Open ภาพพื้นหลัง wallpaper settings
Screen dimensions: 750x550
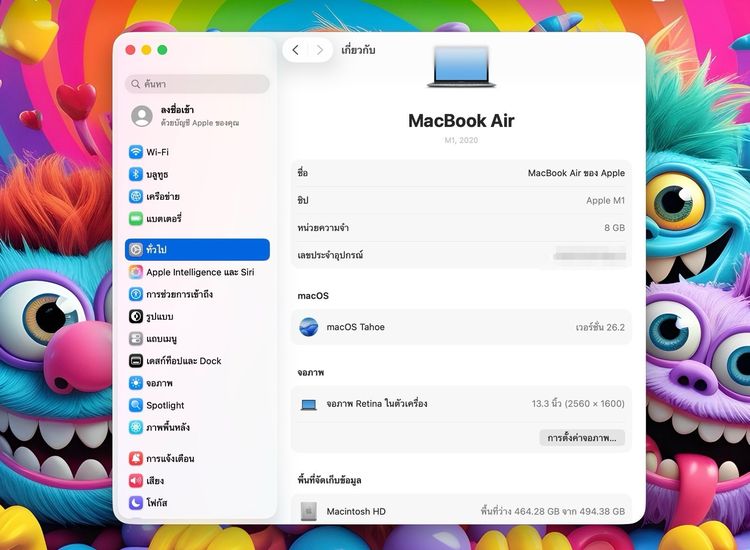tap(197, 427)
